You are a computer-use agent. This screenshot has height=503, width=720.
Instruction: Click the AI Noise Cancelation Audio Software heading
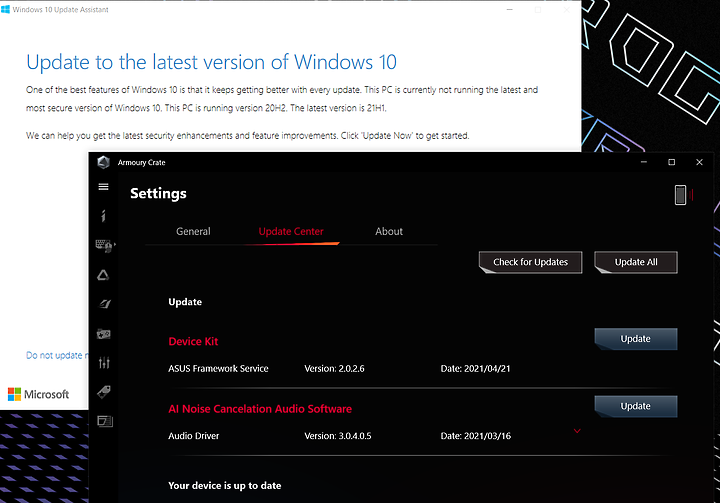coord(260,409)
